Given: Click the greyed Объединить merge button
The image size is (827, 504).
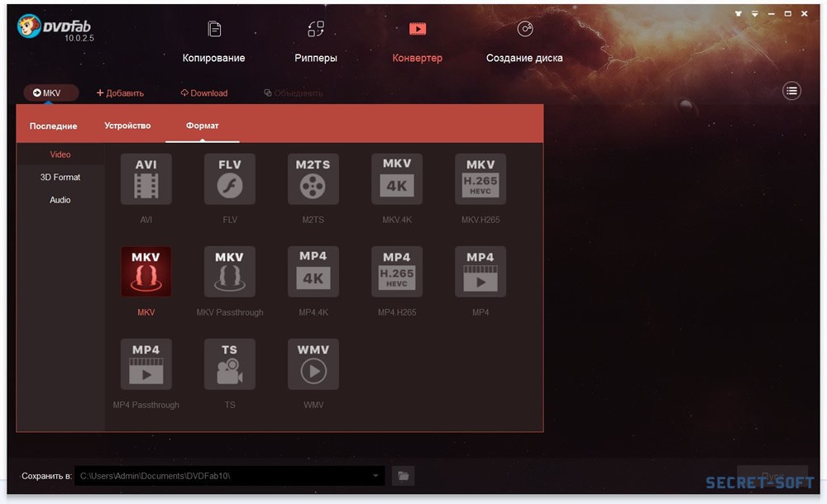Looking at the screenshot, I should (x=294, y=93).
